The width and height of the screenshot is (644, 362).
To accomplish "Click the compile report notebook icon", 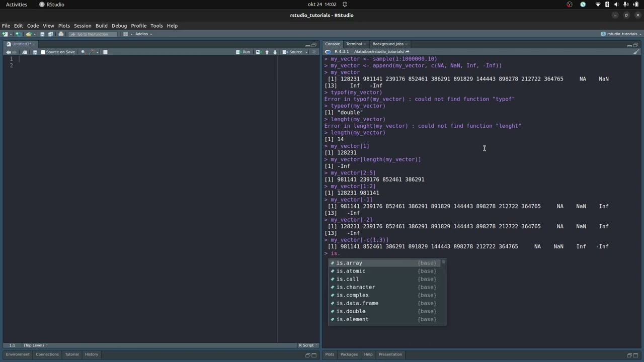I will point(105,52).
